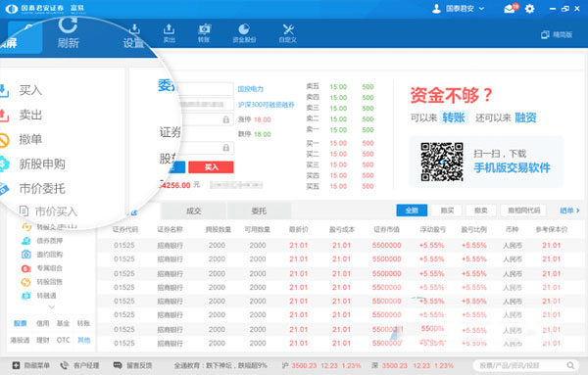Switch to the 成交 tab
588x375 pixels.
coord(194,211)
